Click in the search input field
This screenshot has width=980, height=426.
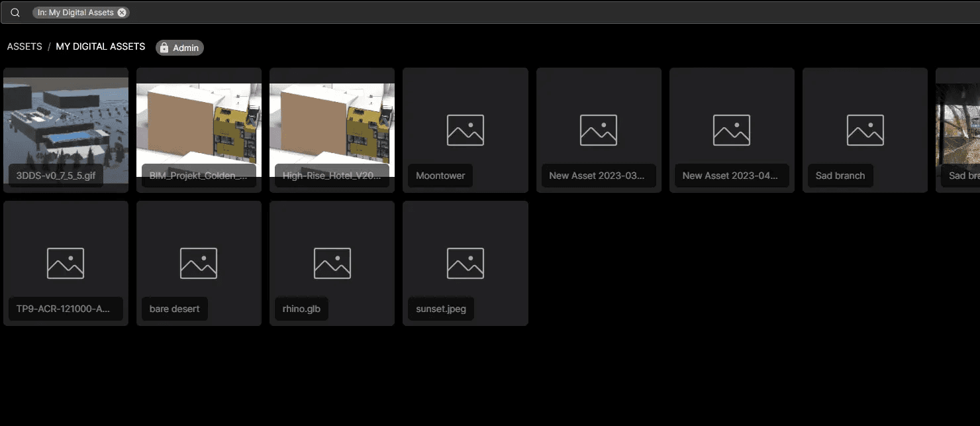tap(530, 13)
